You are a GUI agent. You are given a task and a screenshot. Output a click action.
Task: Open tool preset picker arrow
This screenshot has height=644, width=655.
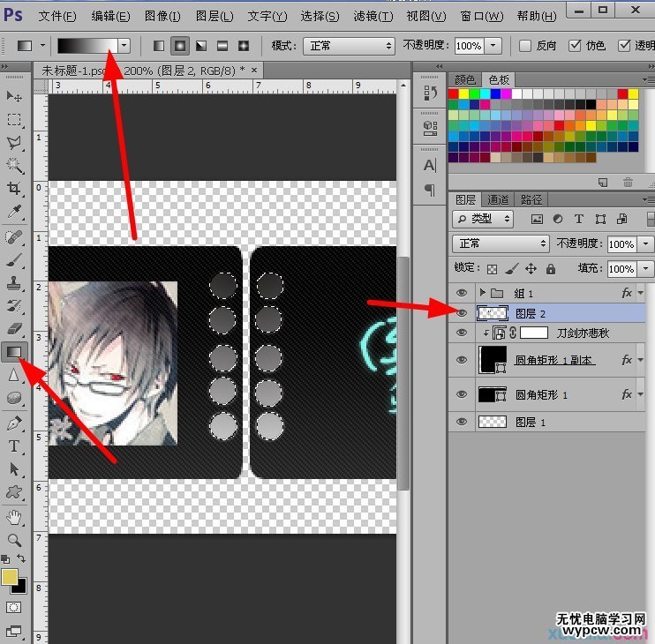coord(42,46)
